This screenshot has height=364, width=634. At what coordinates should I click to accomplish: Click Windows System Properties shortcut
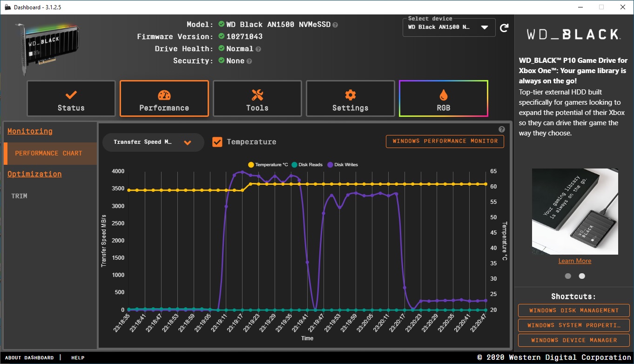pos(574,325)
